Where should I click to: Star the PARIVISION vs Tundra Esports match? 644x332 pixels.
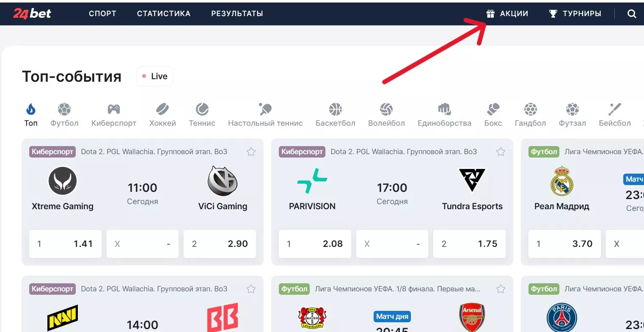501,152
